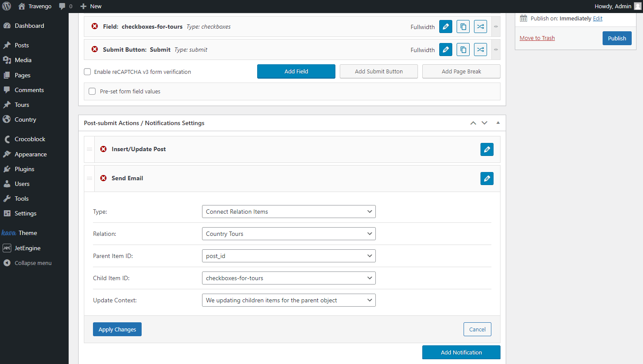Open JetEngine in the sidebar

point(34,248)
